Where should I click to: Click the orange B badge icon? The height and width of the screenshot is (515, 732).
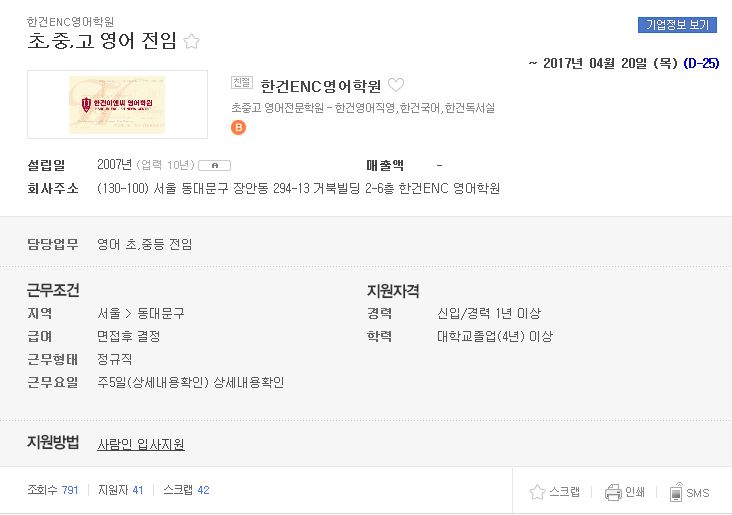(x=238, y=127)
